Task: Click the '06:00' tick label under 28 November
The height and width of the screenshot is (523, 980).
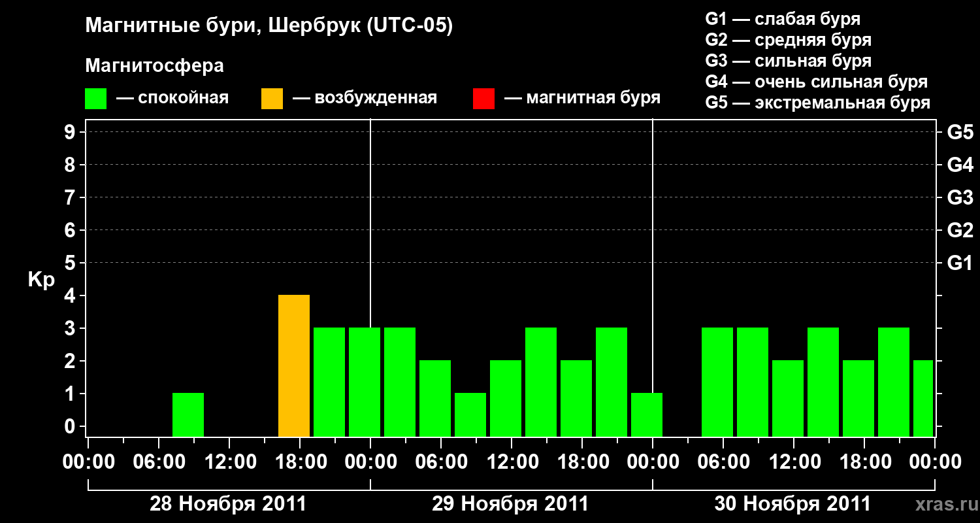Action: (158, 462)
